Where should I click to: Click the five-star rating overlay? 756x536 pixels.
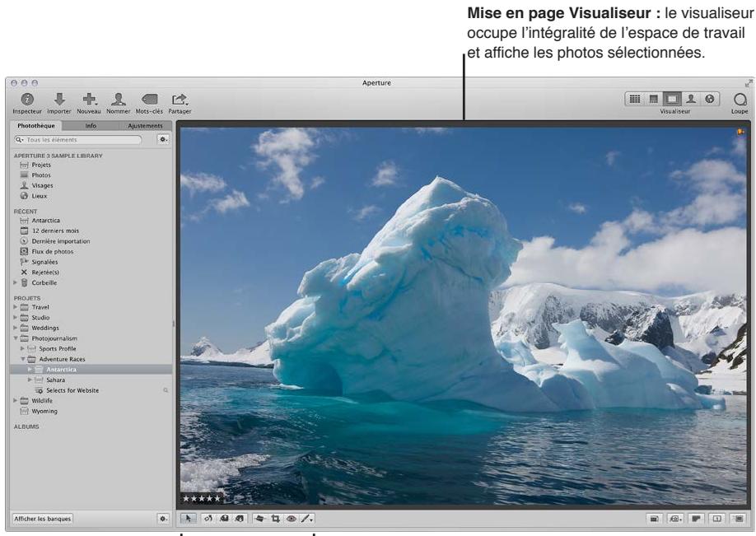pyautogui.click(x=202, y=498)
